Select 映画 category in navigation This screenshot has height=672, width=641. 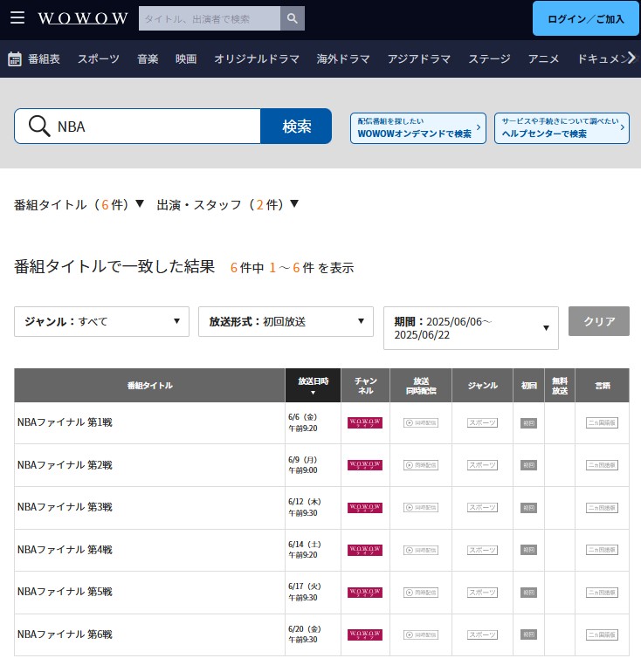(186, 59)
